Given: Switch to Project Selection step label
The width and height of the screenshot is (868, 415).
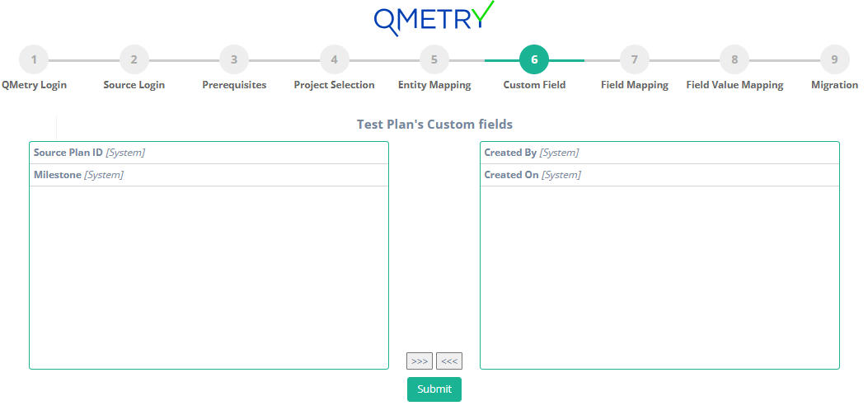Looking at the screenshot, I should click(335, 85).
